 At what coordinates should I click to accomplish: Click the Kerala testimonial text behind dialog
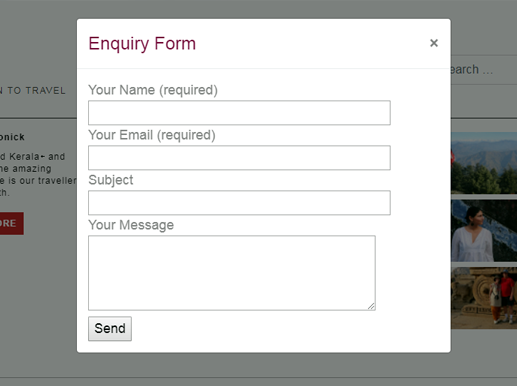pyautogui.click(x=38, y=174)
